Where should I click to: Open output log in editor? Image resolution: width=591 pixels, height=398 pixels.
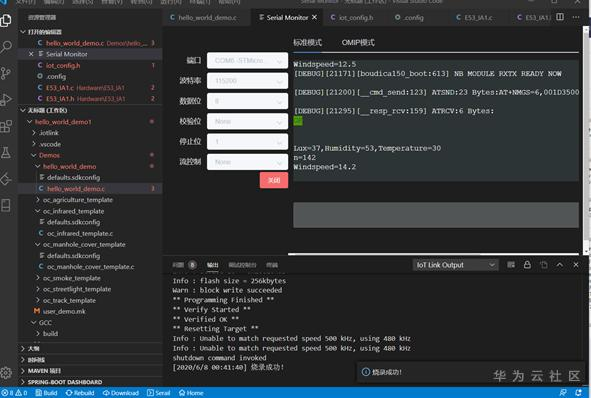544,265
